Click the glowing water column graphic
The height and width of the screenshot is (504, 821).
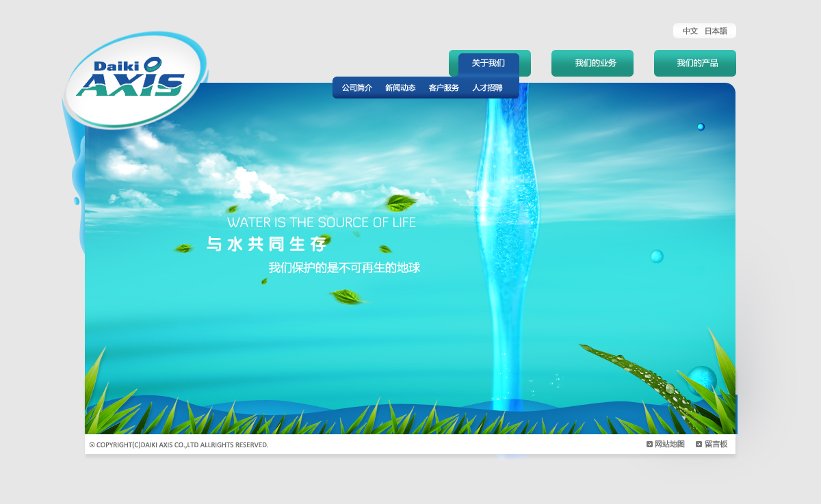506,260
